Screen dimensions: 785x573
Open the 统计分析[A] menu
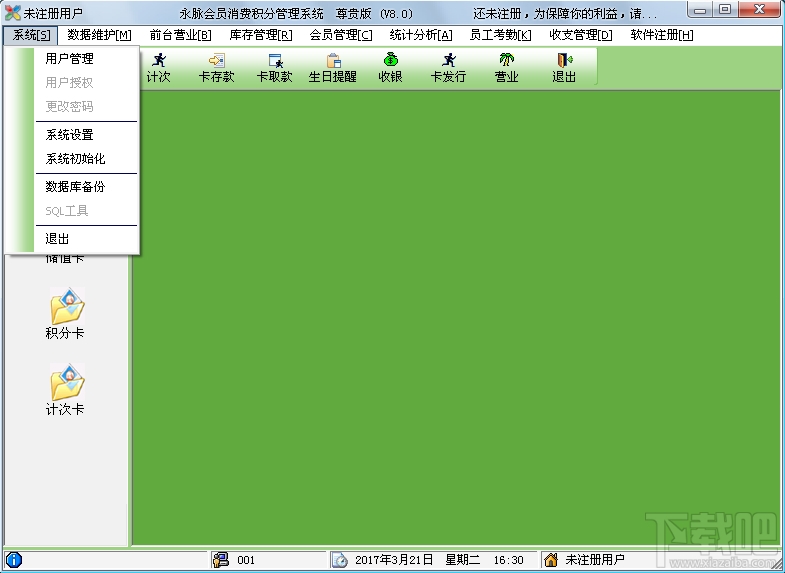pyautogui.click(x=421, y=35)
